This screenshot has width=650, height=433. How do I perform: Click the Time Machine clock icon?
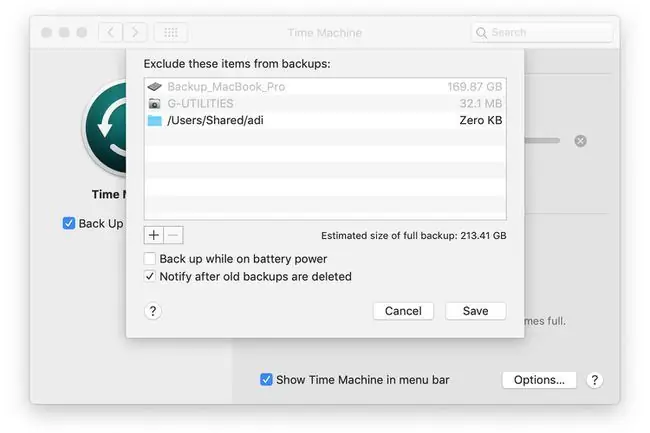point(106,128)
